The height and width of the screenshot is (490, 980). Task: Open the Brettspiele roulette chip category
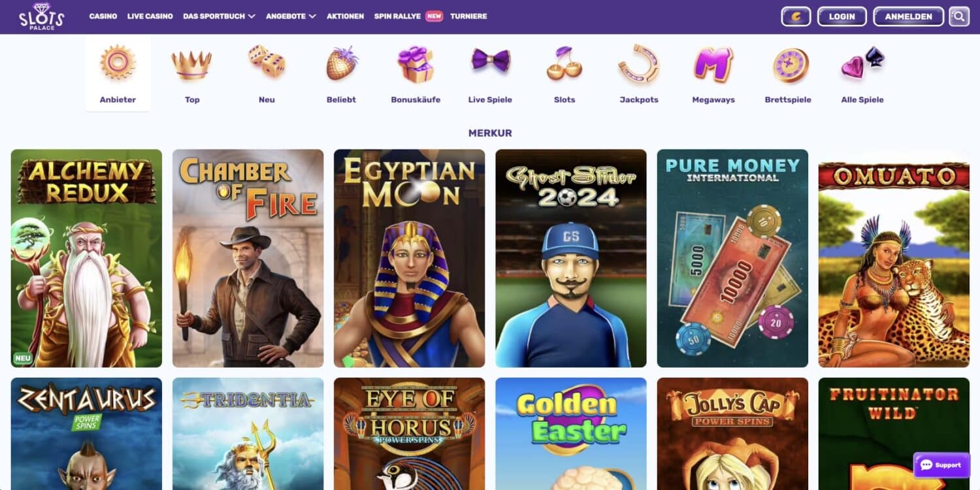coord(788,73)
